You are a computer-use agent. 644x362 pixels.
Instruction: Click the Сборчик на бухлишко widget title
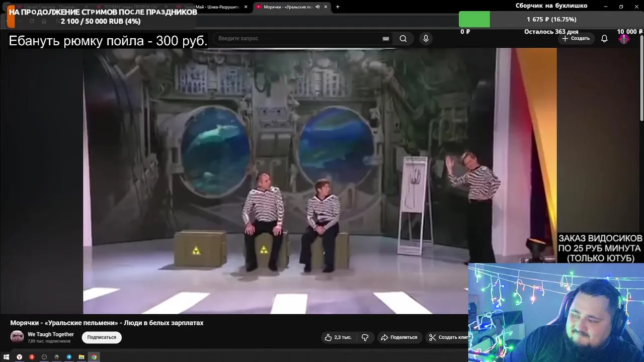(551, 6)
